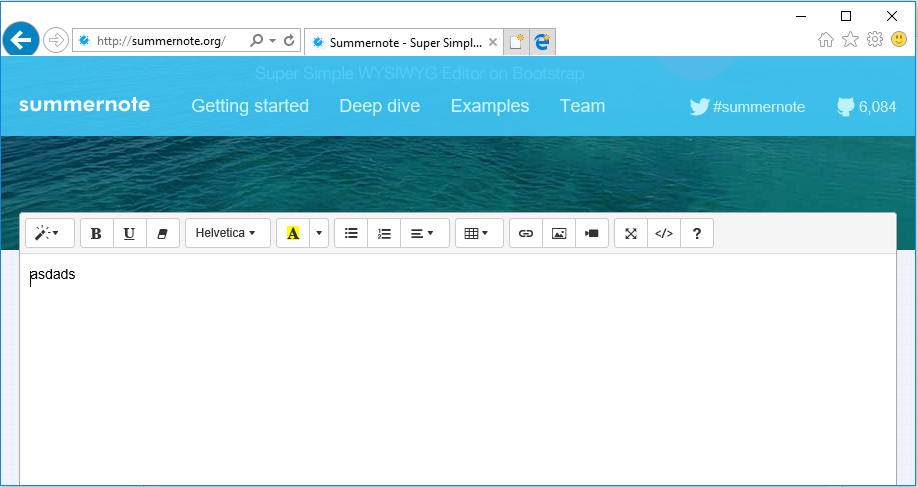Click the browser forward arrow
Viewport: 918px width, 487px height.
pyautogui.click(x=56, y=40)
